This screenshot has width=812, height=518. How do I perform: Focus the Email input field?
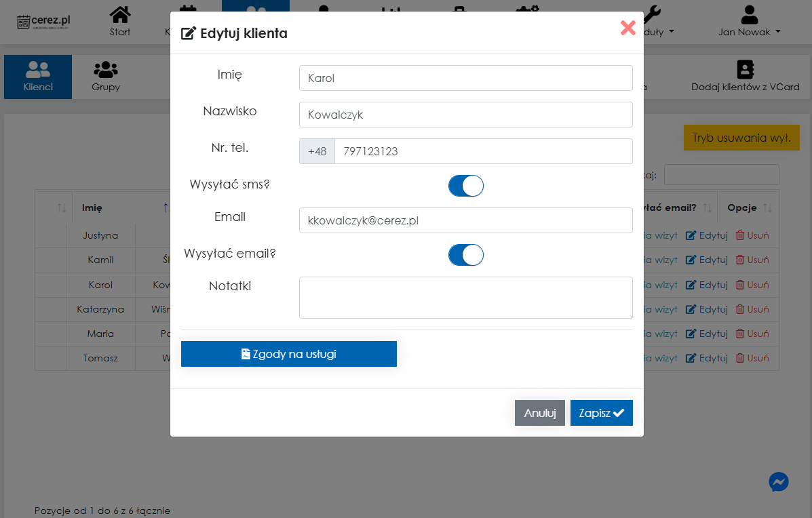coord(465,220)
